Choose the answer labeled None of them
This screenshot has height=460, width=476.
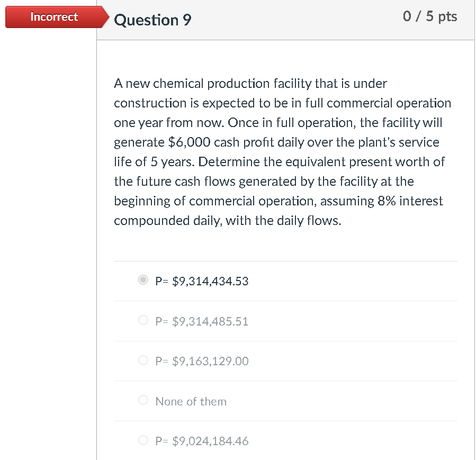coord(191,402)
